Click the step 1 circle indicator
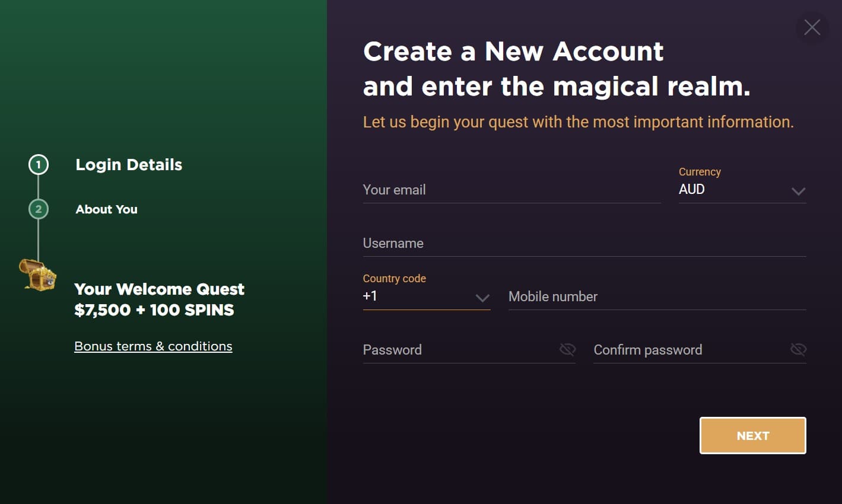The image size is (842, 504). pos(38,165)
